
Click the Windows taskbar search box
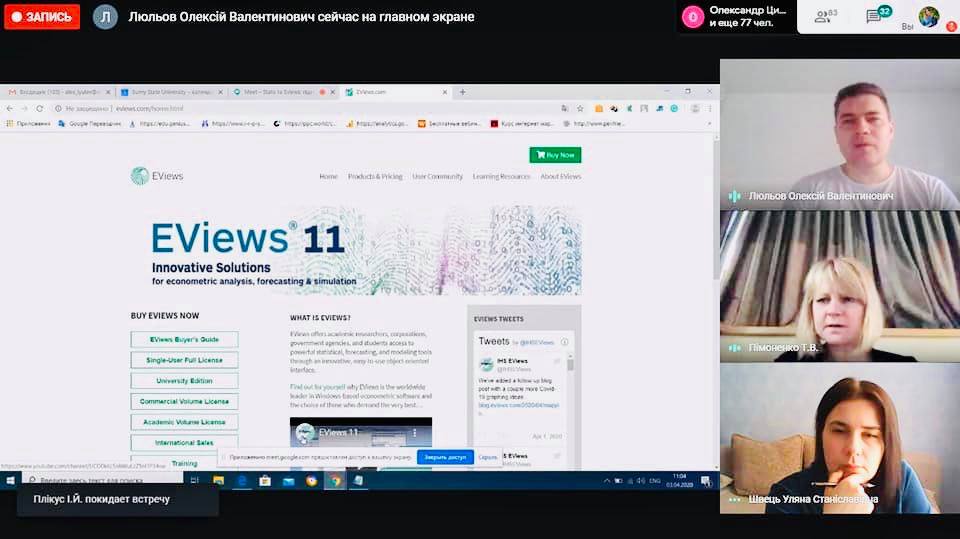tap(102, 481)
